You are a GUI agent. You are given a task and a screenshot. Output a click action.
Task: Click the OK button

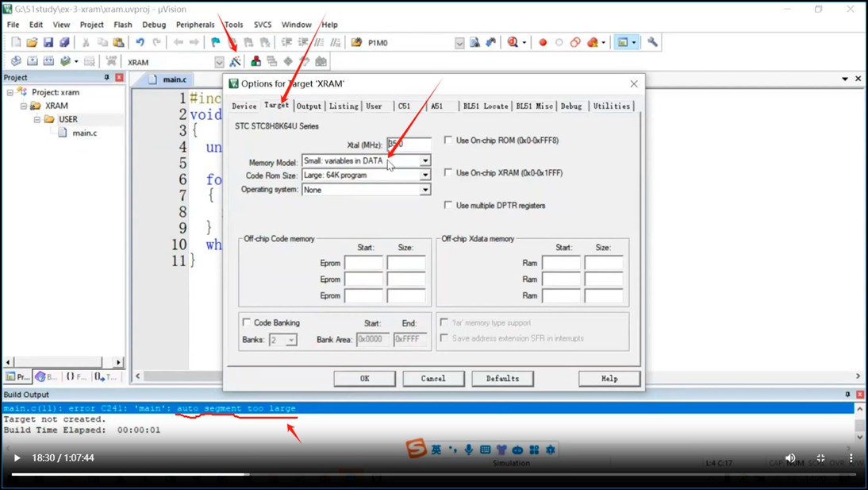click(x=364, y=378)
